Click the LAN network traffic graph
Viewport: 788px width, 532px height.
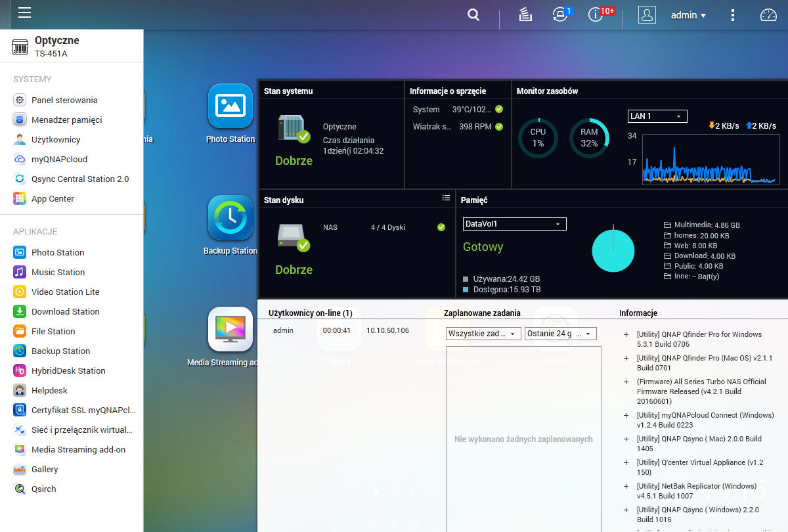click(711, 159)
